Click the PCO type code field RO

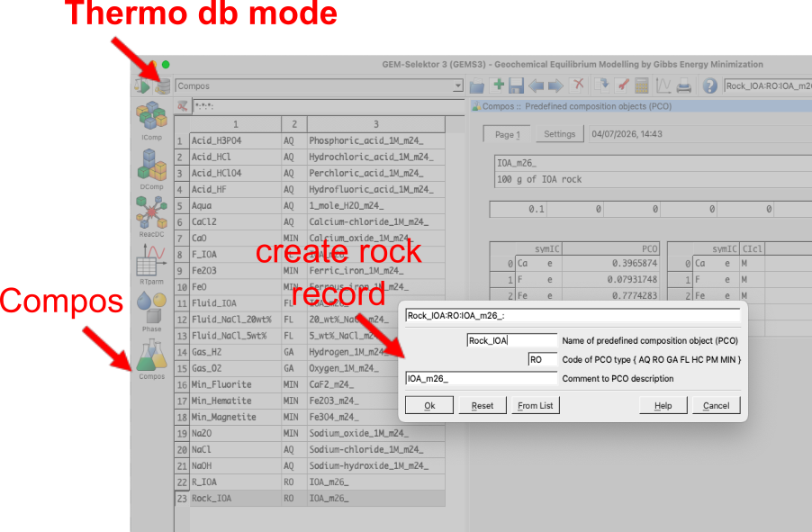point(542,359)
